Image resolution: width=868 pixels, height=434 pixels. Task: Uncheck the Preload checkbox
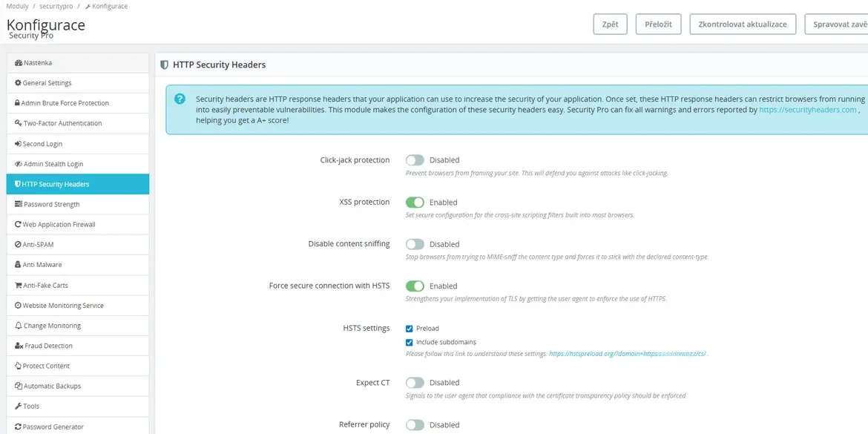(409, 328)
